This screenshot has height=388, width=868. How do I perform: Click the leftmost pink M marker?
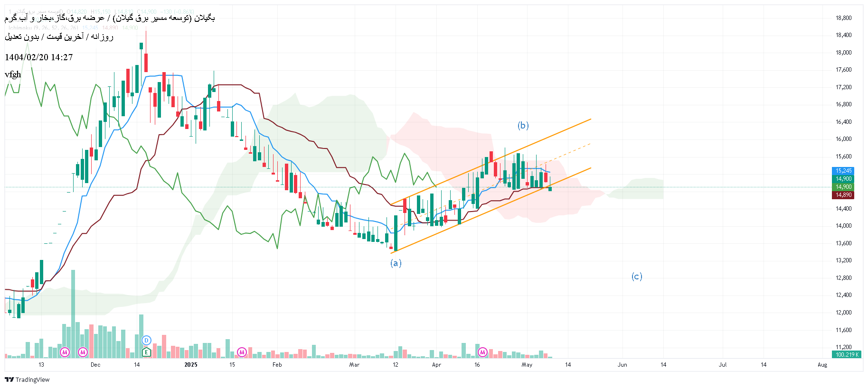coord(65,352)
